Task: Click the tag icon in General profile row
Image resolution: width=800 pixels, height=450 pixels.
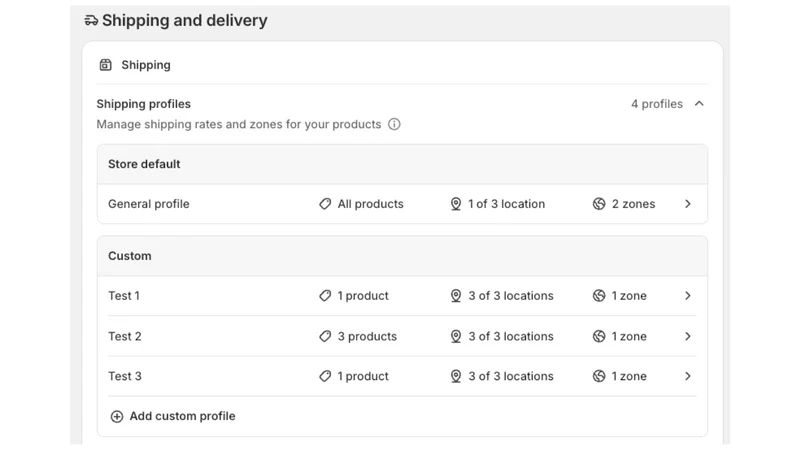Action: coord(325,204)
